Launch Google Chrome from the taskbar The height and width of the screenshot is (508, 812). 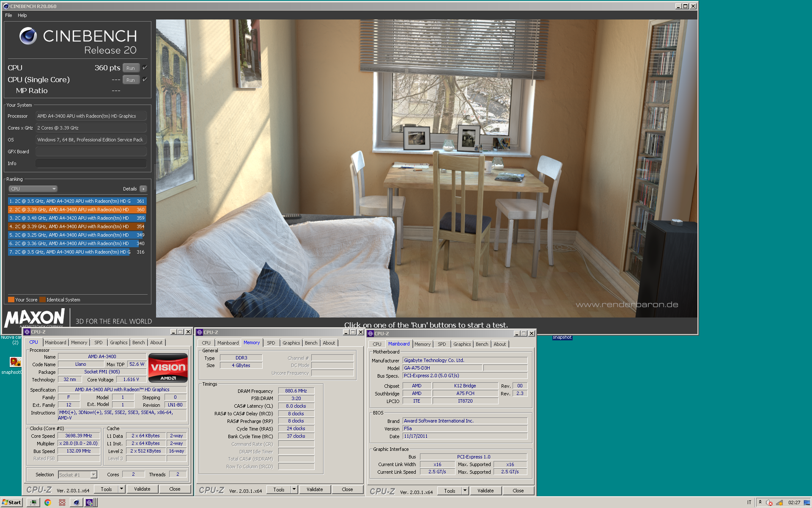47,502
